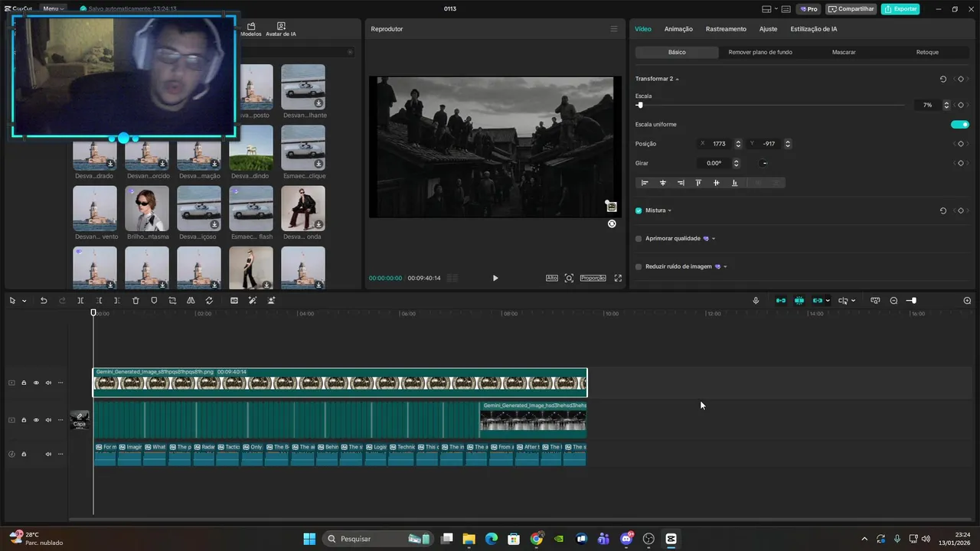980x551 pixels.
Task: Click the delete trash icon in timeline toolbar
Action: click(x=136, y=301)
